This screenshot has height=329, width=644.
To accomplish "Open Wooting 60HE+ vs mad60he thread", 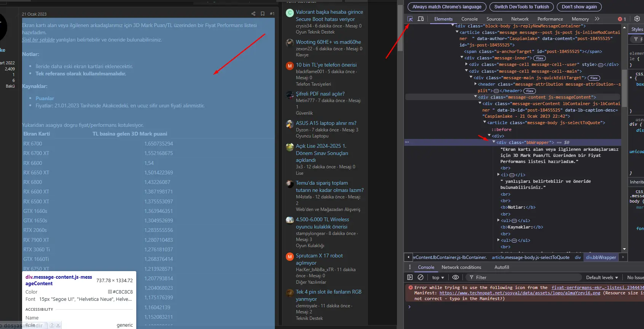I will [x=328, y=42].
